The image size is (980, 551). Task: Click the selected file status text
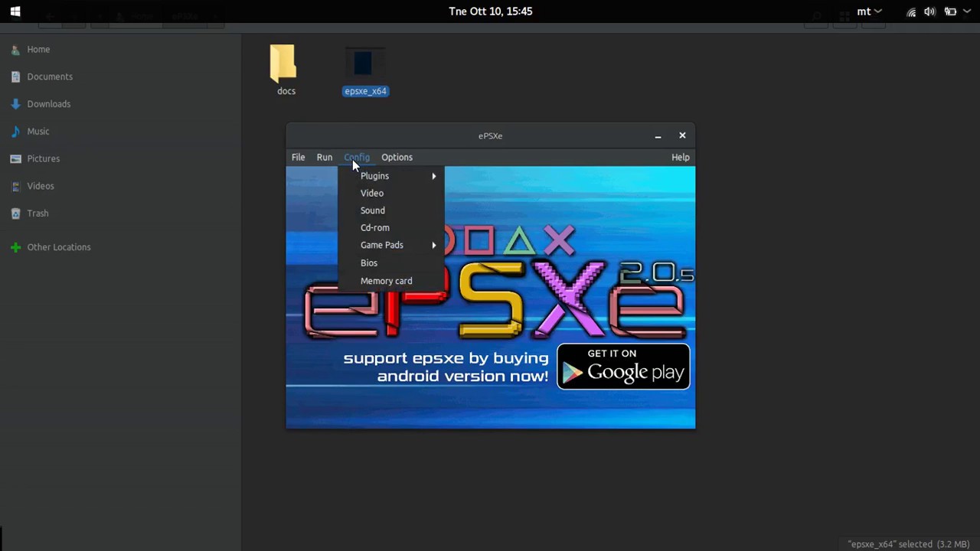pos(909,544)
